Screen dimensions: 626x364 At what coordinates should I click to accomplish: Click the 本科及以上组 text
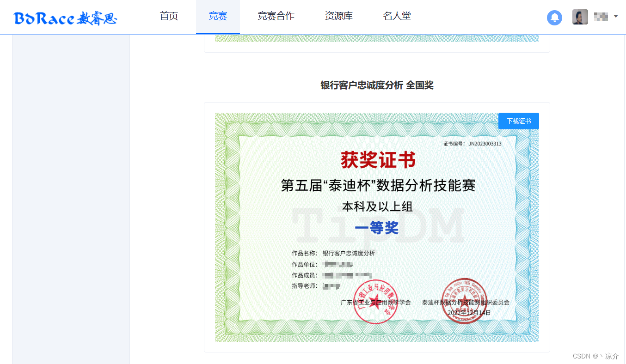point(377,206)
